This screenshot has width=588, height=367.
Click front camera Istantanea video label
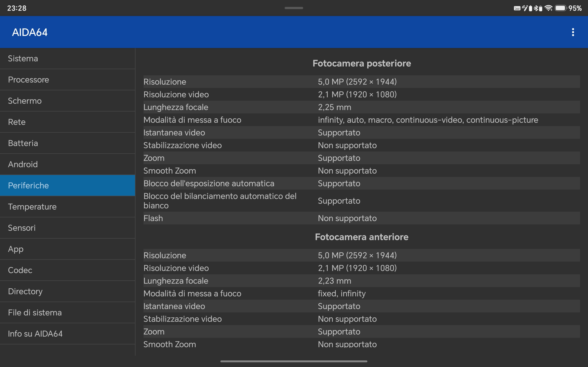click(174, 306)
